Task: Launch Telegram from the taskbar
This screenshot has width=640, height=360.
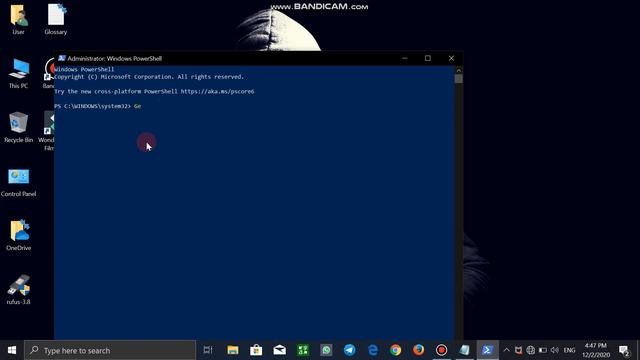Action: click(x=349, y=350)
